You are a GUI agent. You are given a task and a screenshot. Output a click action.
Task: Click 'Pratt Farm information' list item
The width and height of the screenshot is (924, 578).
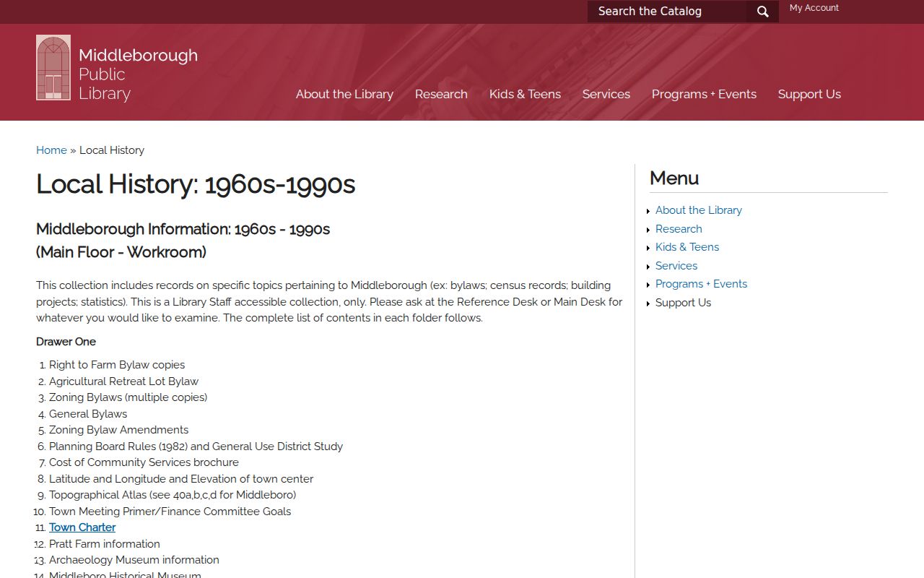105,544
